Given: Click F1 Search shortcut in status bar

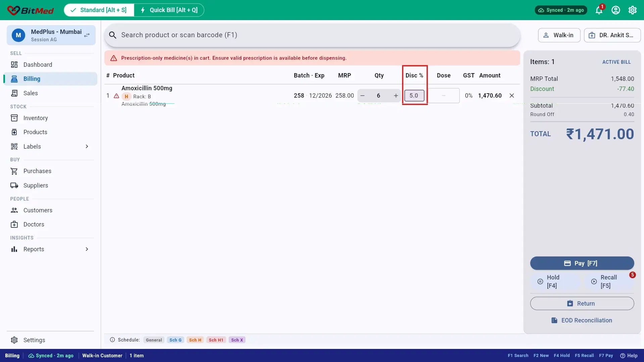Looking at the screenshot, I should (x=518, y=356).
